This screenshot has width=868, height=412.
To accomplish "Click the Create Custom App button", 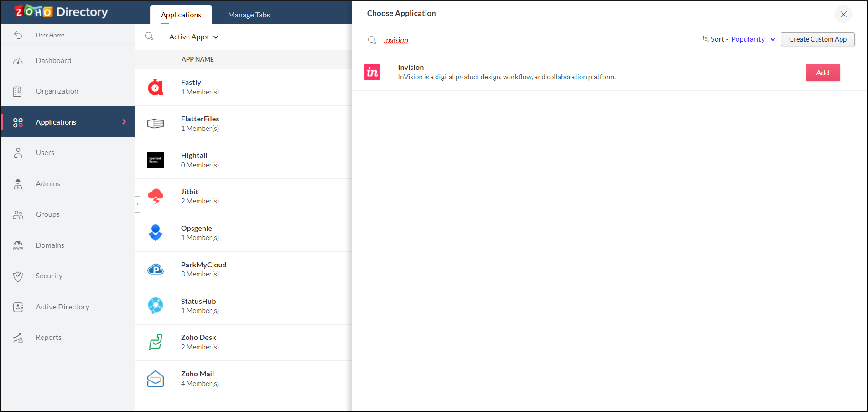I will pyautogui.click(x=817, y=39).
